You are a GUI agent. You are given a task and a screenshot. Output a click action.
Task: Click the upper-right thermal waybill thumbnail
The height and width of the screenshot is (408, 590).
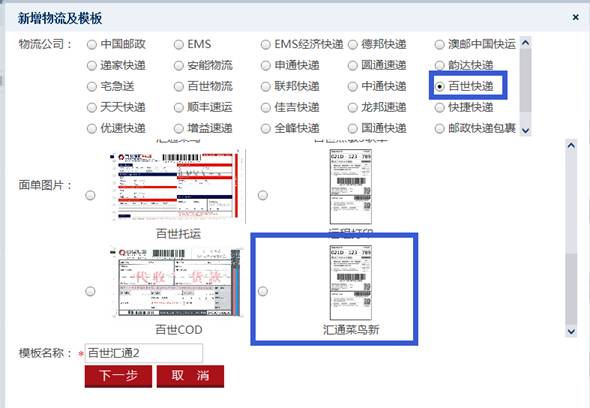(351, 187)
